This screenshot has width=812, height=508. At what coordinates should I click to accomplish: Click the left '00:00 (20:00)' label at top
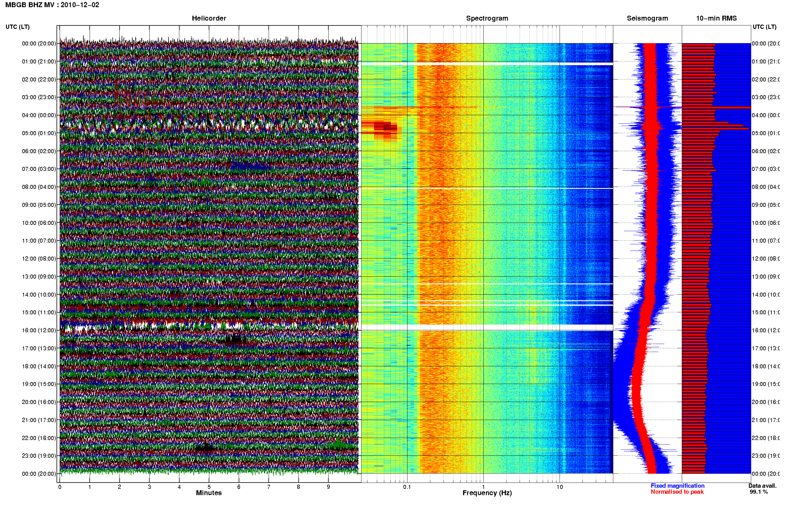coord(39,43)
